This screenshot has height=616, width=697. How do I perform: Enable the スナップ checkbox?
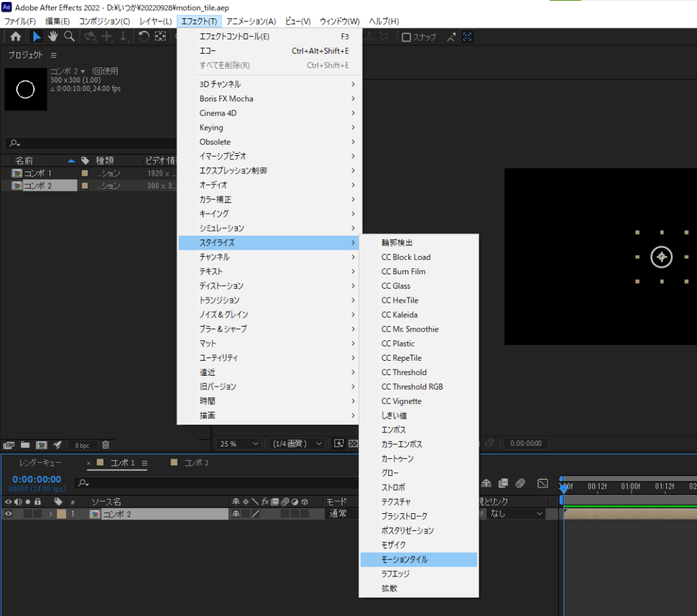[x=406, y=37]
